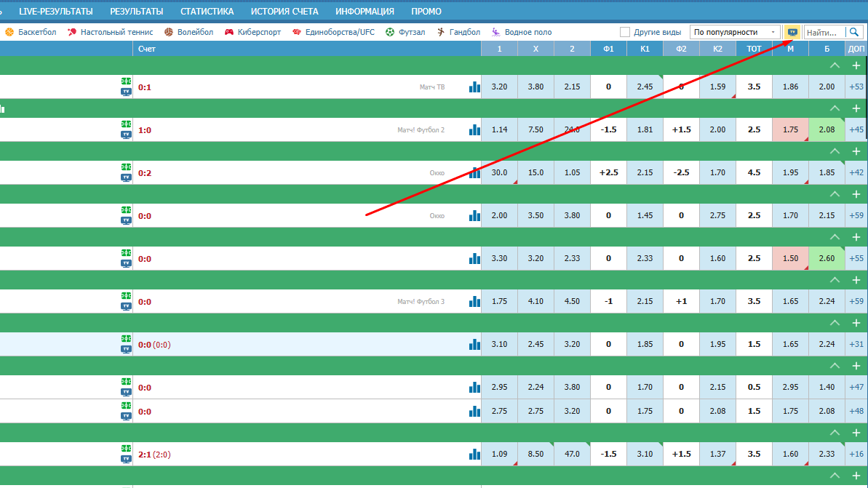The height and width of the screenshot is (488, 868).
Task: Select the Гандбол sport link
Action: (458, 32)
